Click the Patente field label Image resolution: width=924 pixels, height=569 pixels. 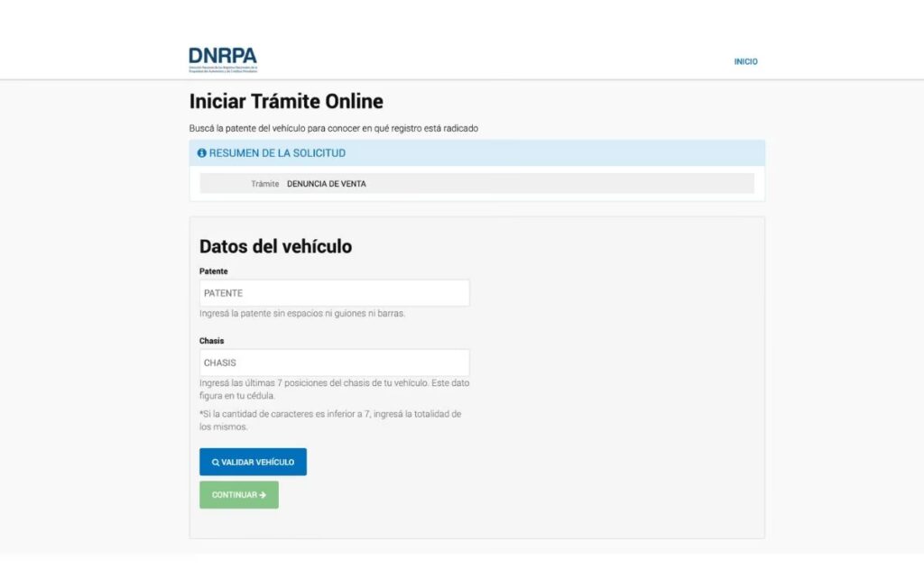pos(213,271)
